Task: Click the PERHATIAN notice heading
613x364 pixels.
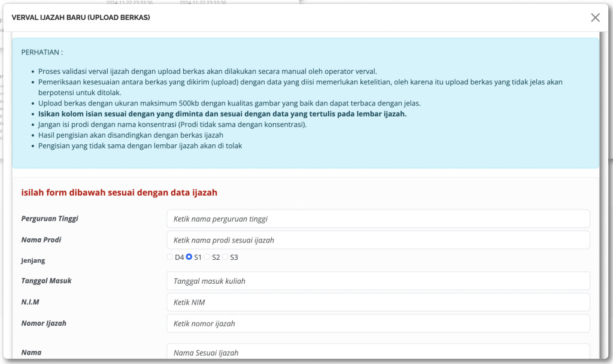Action: click(42, 52)
